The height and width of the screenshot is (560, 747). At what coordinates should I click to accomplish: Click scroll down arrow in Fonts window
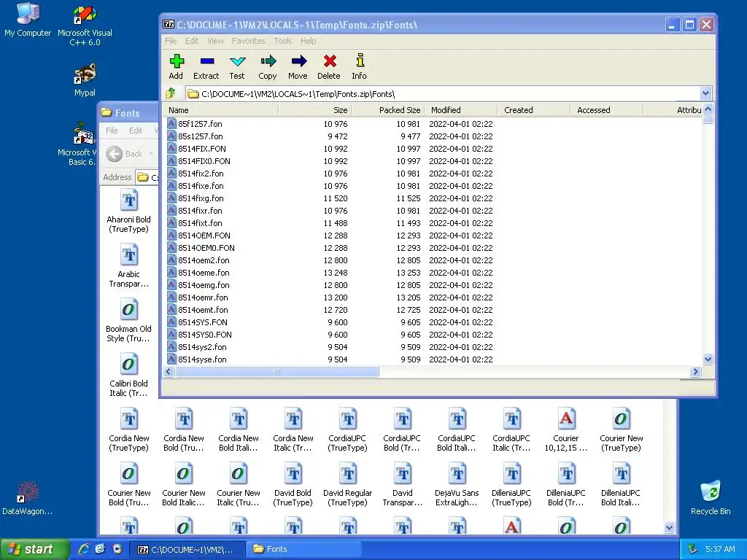click(669, 528)
